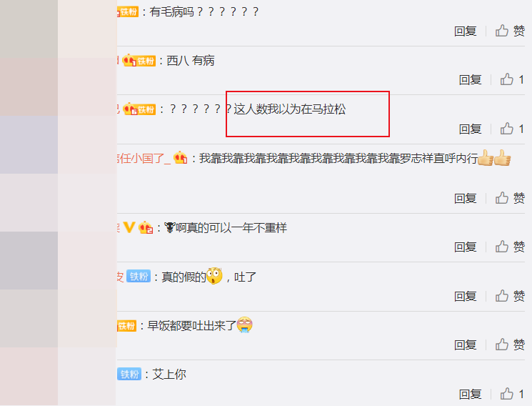Like the 艾上你 comment
This screenshot has width=532, height=406.
click(512, 394)
